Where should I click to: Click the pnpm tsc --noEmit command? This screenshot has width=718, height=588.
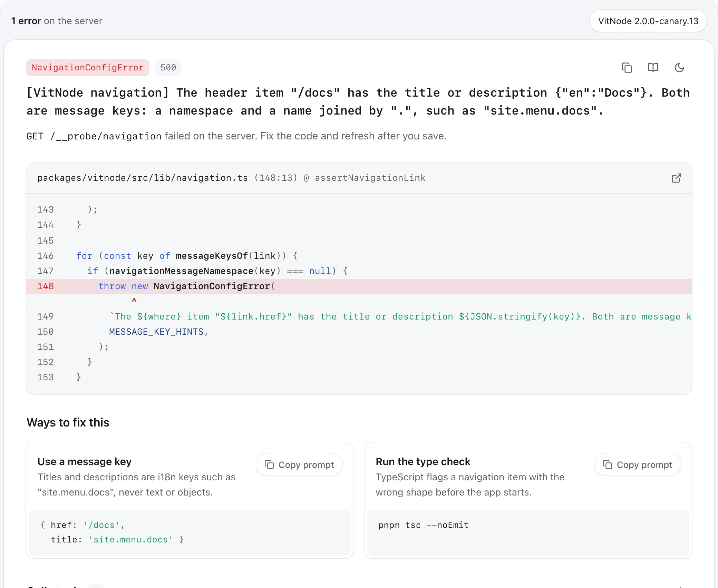(424, 525)
